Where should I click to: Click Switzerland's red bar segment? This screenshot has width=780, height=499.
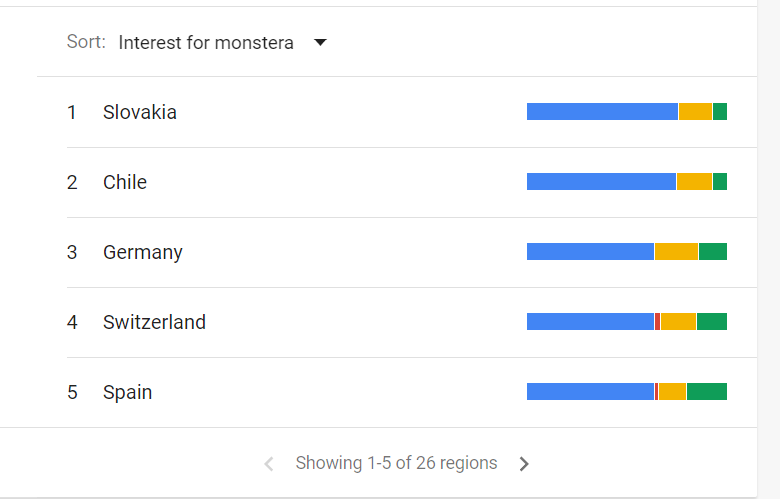657,322
